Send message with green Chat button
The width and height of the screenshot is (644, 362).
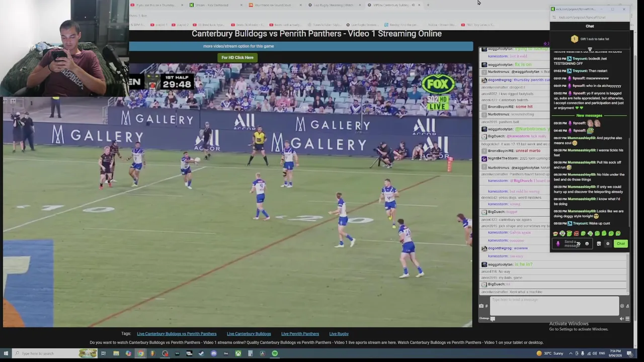(x=621, y=244)
